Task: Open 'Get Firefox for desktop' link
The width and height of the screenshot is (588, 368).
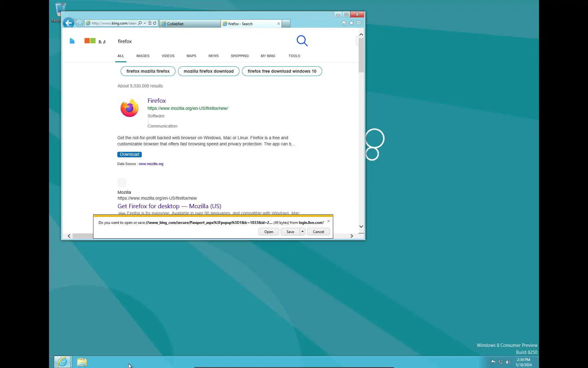Action: (169, 206)
